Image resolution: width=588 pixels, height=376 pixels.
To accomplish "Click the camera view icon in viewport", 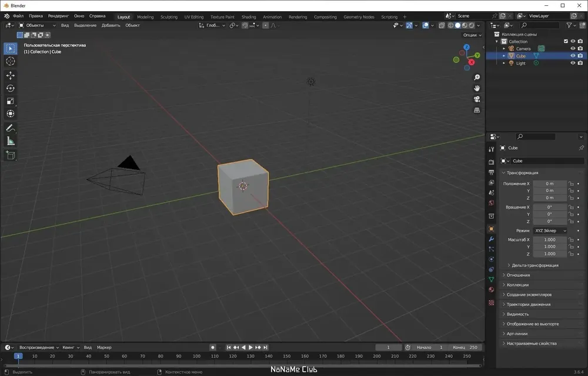I will [x=477, y=99].
